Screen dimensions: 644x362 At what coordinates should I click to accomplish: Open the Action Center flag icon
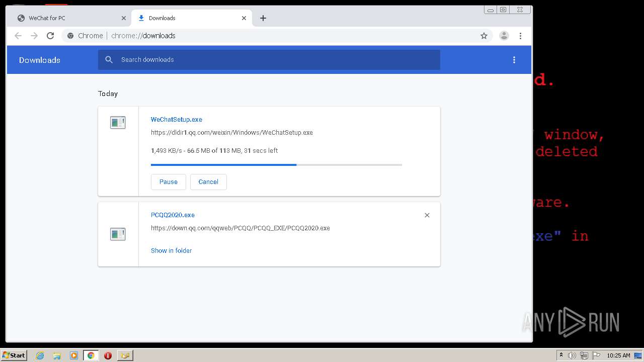596,355
